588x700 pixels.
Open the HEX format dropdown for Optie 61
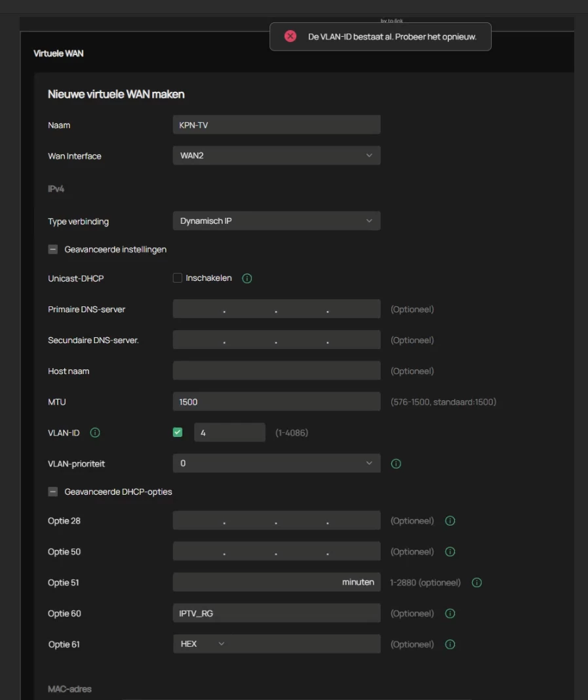202,644
